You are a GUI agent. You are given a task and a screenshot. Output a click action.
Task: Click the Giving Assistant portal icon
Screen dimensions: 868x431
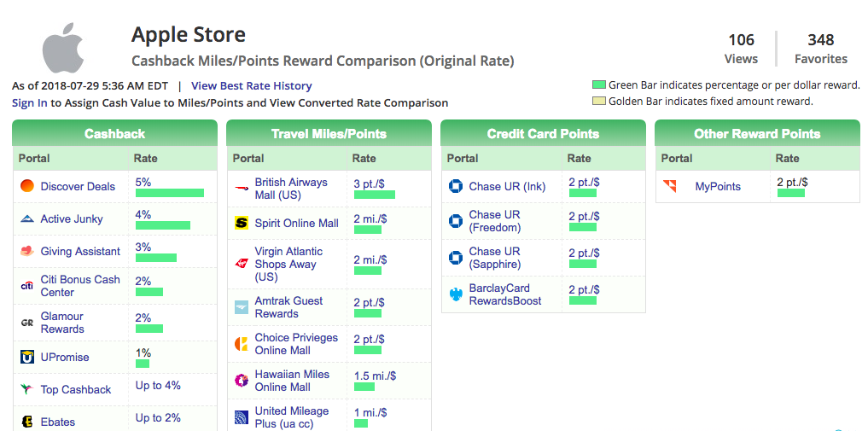pos(27,251)
